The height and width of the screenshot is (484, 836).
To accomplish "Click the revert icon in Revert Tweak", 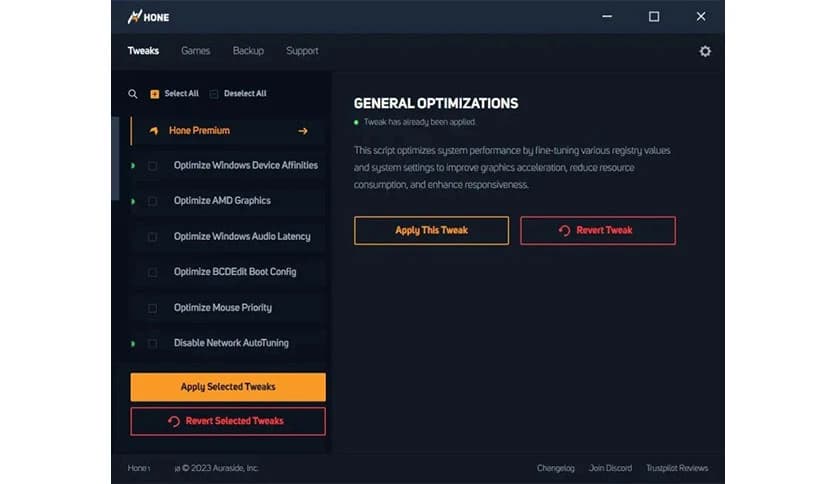I will (x=564, y=231).
